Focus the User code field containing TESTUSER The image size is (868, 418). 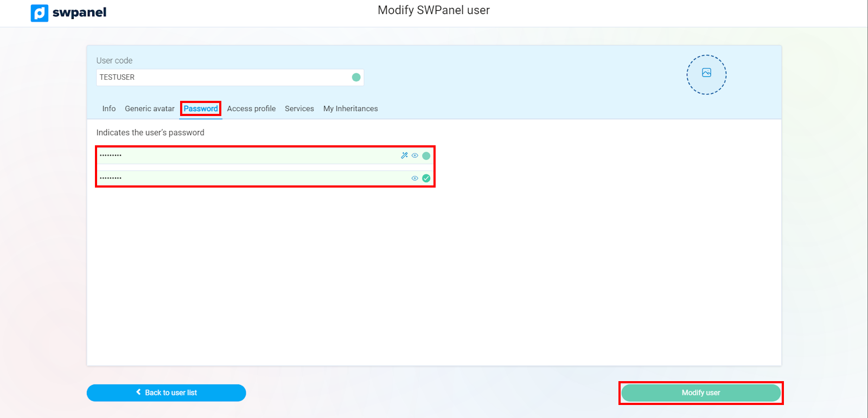coord(222,78)
